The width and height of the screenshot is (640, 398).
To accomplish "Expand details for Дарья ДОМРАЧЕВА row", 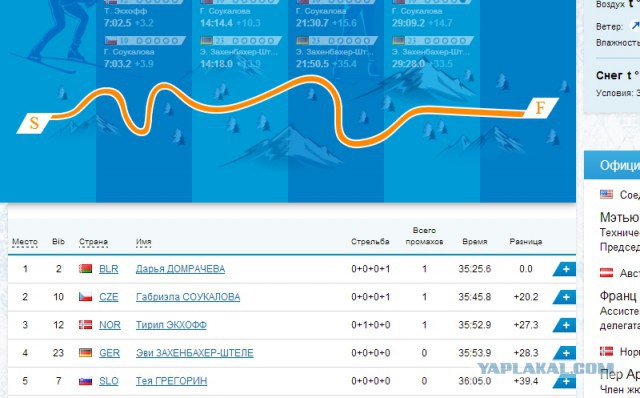I will [x=565, y=269].
